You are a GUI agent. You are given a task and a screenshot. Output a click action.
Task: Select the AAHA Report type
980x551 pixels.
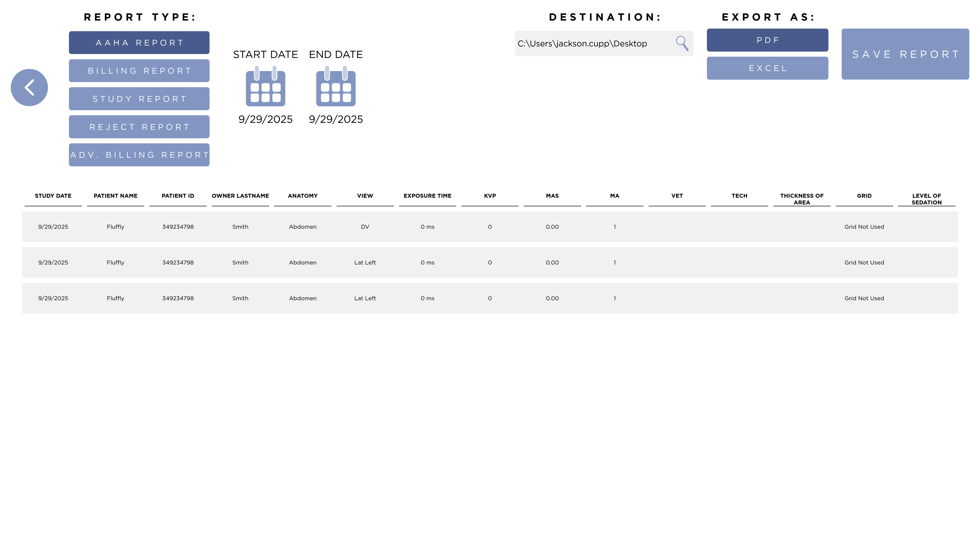point(139,42)
